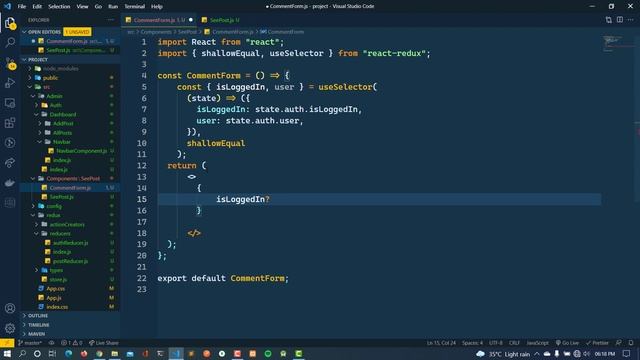Open postReducer.js in the file tree
The height and width of the screenshot is (360, 640).
pos(70,261)
